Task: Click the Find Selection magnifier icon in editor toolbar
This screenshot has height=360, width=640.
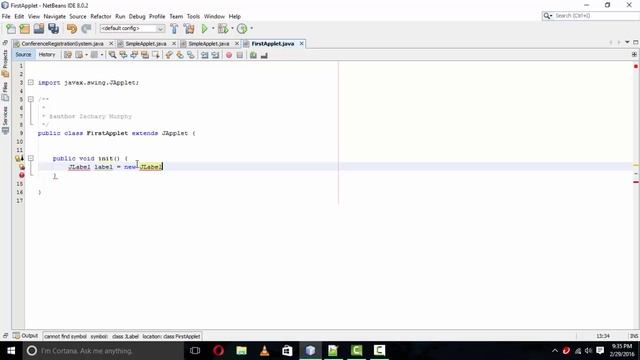Action: click(112, 55)
